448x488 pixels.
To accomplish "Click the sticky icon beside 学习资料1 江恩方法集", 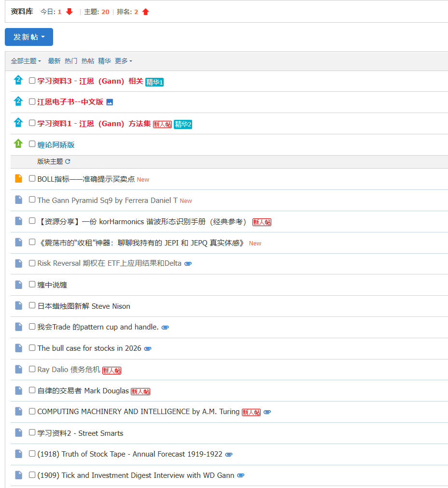I will click(x=18, y=122).
